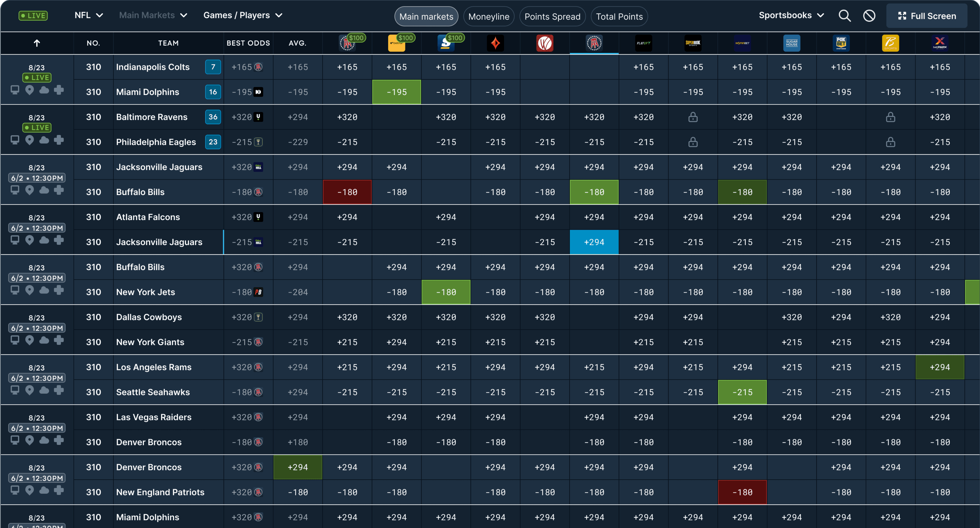Open the Philadelphia Eagles team link
980x528 pixels.
(x=156, y=142)
